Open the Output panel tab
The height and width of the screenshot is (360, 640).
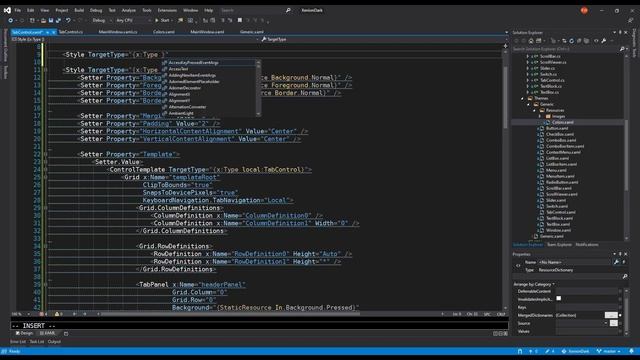click(x=54, y=342)
